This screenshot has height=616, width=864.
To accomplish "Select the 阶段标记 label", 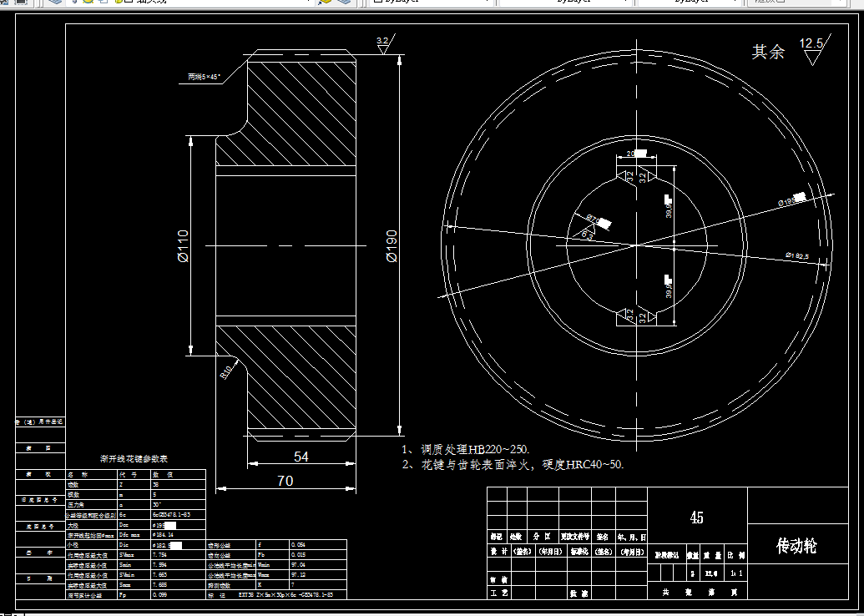I will pyautogui.click(x=667, y=555).
